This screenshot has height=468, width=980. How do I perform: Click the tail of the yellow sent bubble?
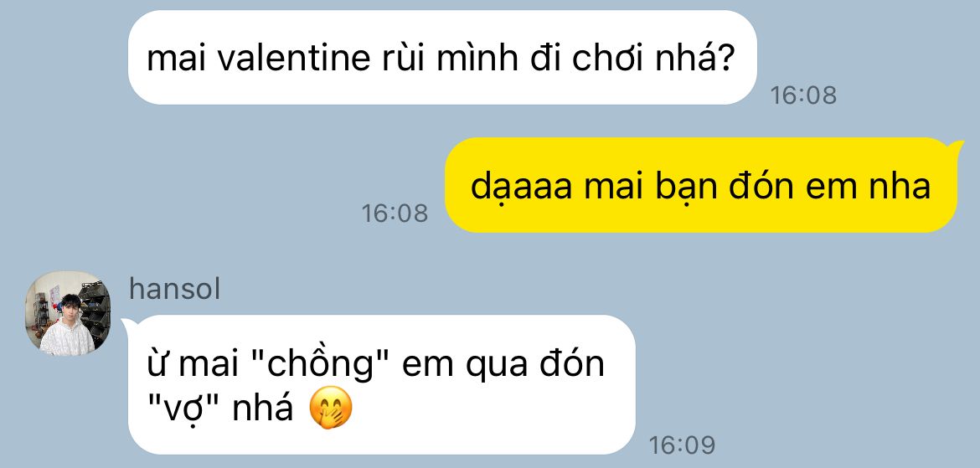957,147
